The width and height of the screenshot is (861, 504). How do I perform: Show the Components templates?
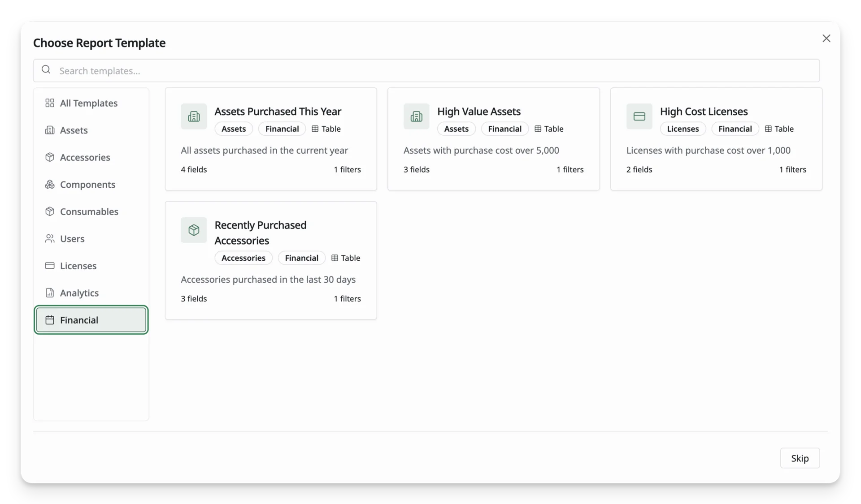tap(91, 184)
